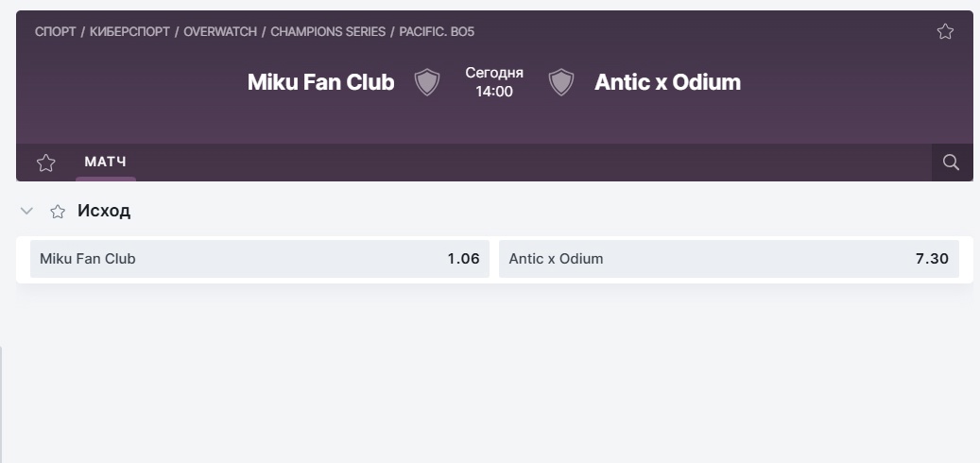Viewport: 980px width, 463px height.
Task: Bet on Miku Fan Club at 1.06
Action: tap(259, 259)
